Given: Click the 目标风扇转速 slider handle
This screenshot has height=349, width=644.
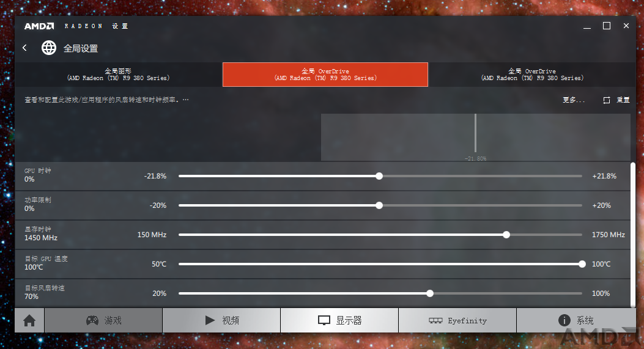Looking at the screenshot, I should coord(429,293).
